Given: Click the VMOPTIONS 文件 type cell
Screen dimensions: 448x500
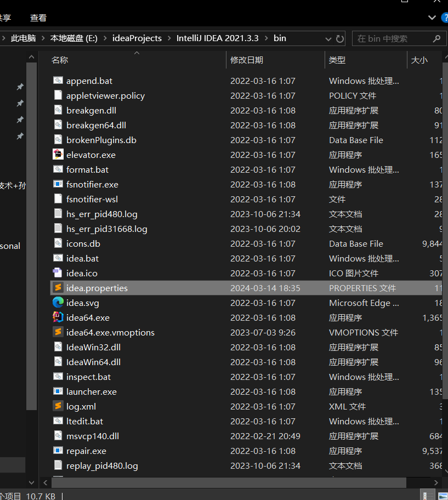Looking at the screenshot, I should coord(364,332).
